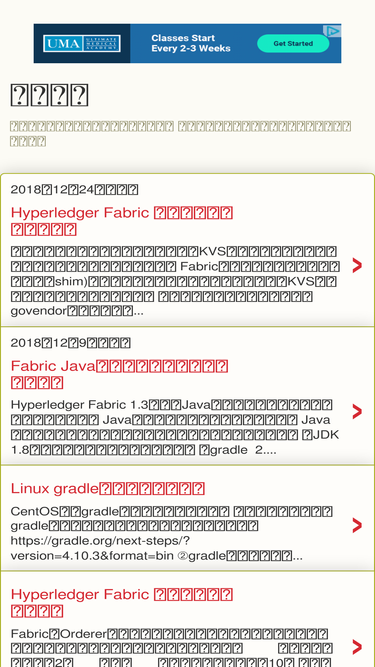375x667 pixels.
Task: Open last Hyperledger Fabric article title
Action: 122,602
